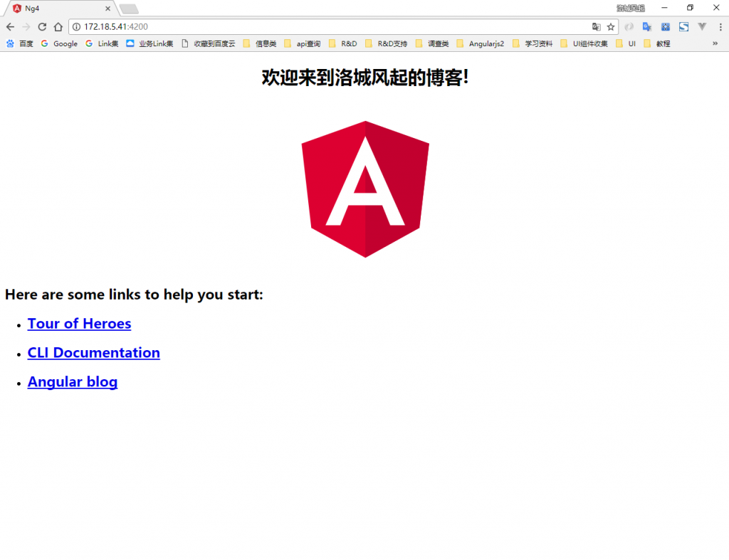Click the text 'Here are some links to help you start:'

point(134,295)
